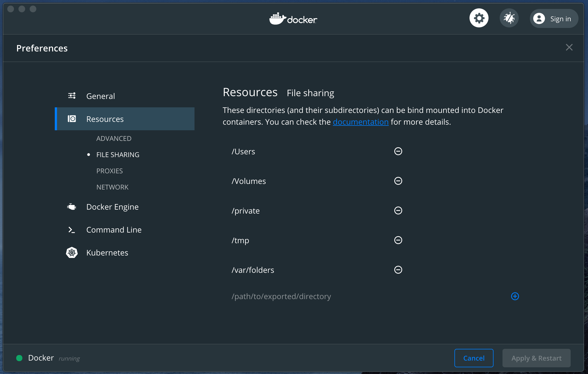Switch to the PROXIES resources tab
This screenshot has width=588, height=374.
point(110,171)
